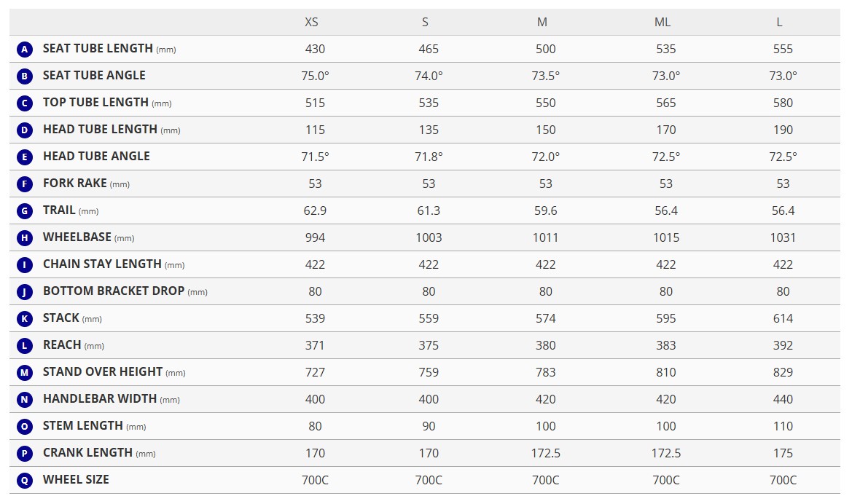The image size is (852, 504).
Task: Select the D icon for Head Tube Length
Action: 25,130
